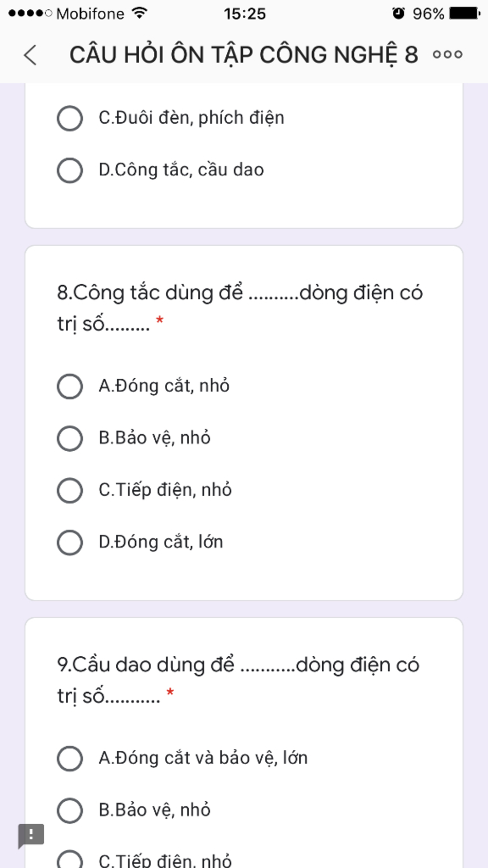Tap the back arrow icon

30,55
